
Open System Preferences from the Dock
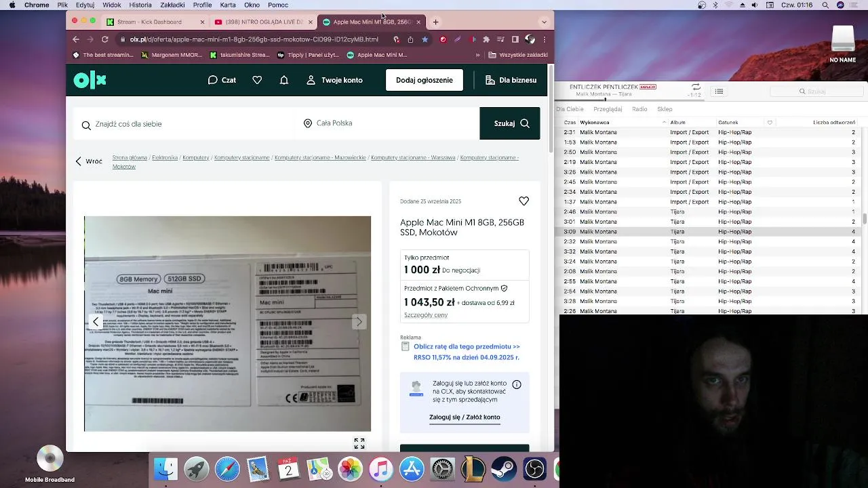pyautogui.click(x=442, y=469)
